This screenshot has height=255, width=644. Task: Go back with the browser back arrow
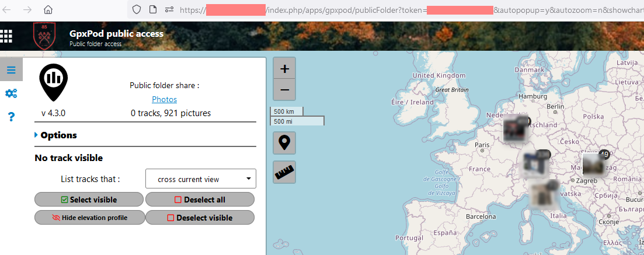point(6,9)
